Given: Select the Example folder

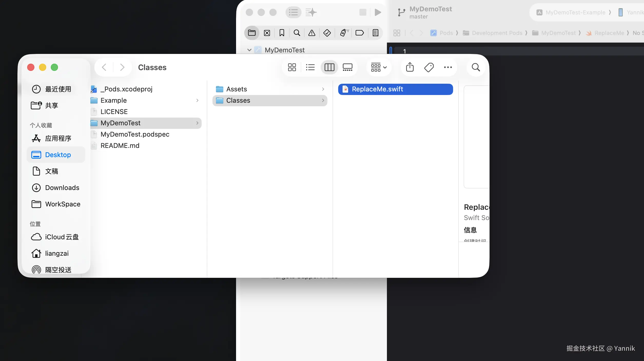Looking at the screenshot, I should click(146, 100).
